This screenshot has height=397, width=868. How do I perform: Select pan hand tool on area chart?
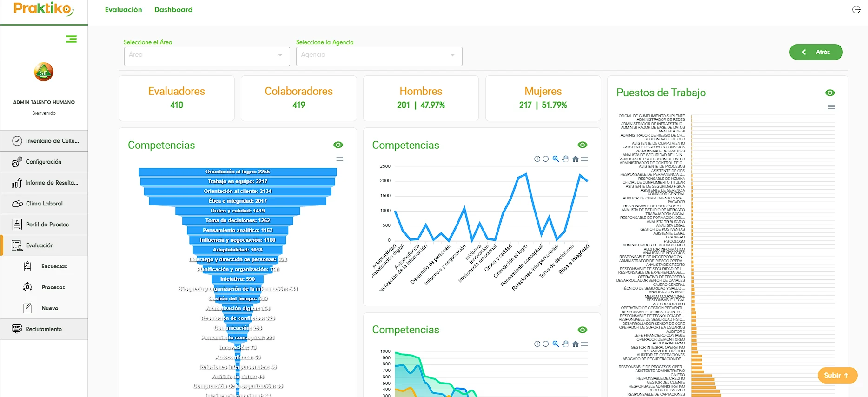point(565,344)
